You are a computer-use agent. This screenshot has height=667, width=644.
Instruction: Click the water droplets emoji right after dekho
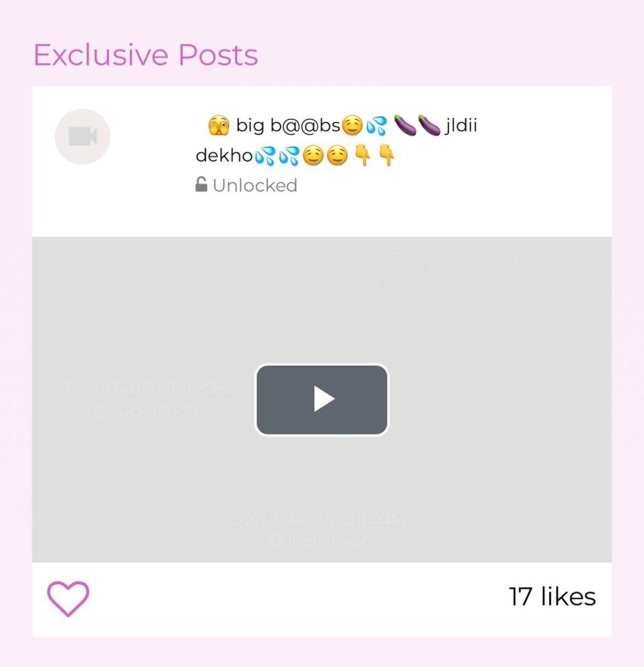[x=265, y=156]
